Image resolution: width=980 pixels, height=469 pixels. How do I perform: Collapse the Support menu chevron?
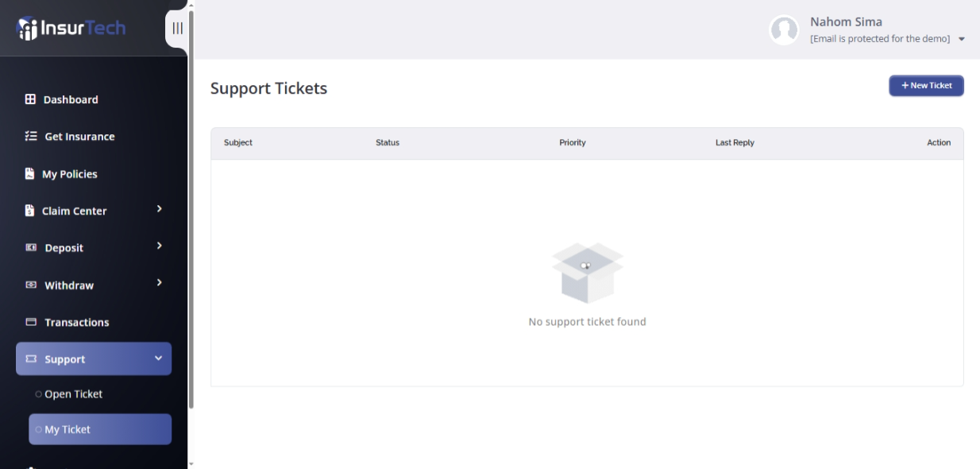(x=158, y=359)
